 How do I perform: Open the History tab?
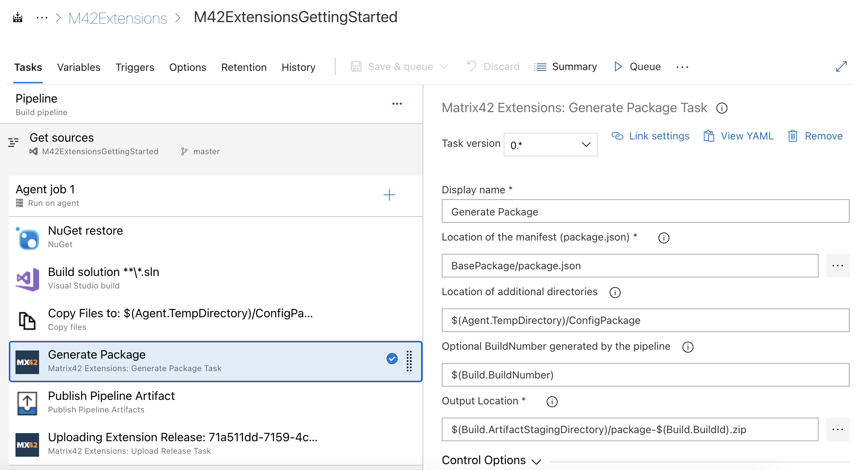click(298, 67)
